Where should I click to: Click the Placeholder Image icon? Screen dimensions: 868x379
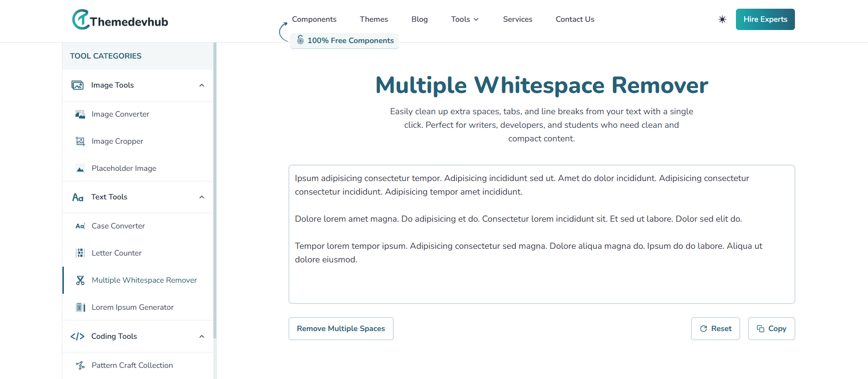[x=80, y=168]
